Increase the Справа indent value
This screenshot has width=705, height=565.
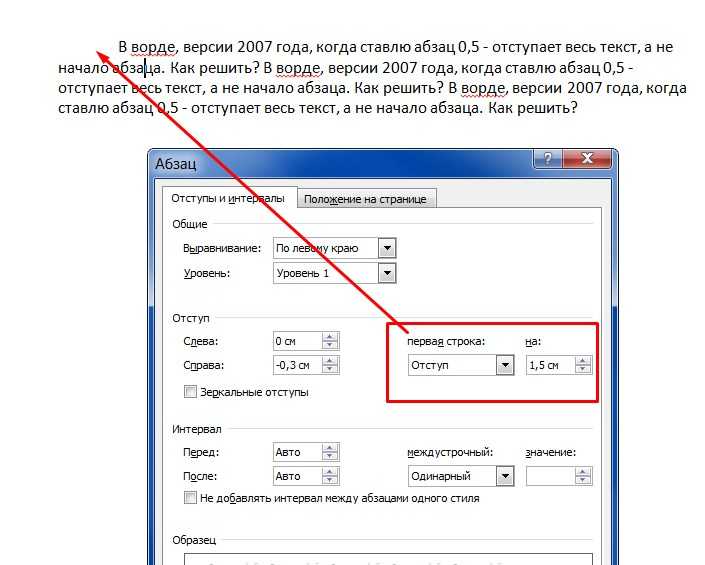(x=330, y=361)
